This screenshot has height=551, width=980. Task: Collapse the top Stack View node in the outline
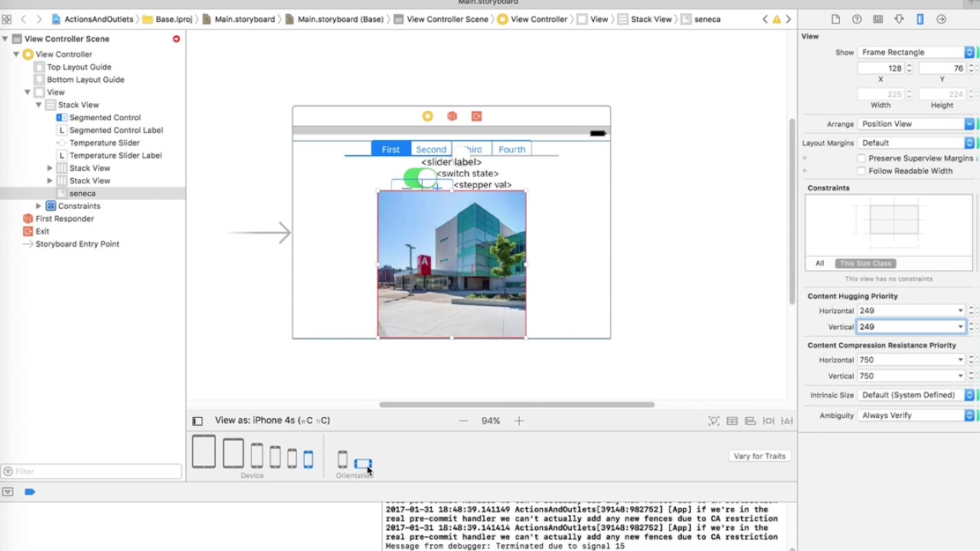click(38, 105)
